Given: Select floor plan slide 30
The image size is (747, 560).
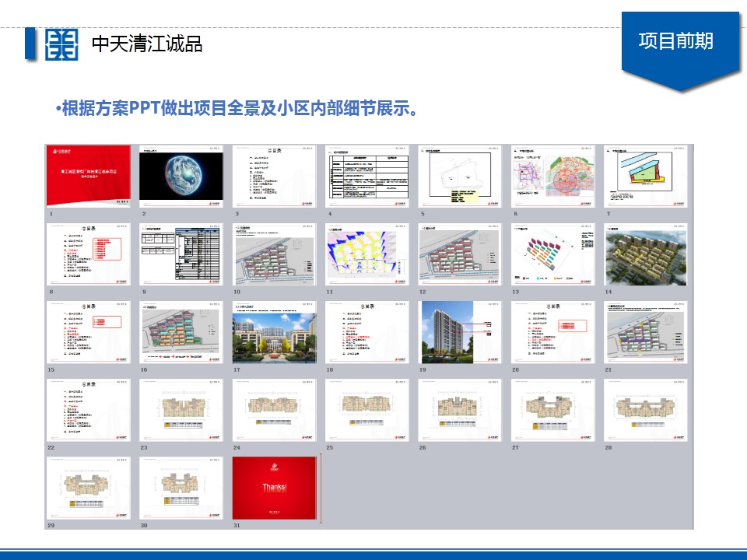Looking at the screenshot, I should 181,488.
